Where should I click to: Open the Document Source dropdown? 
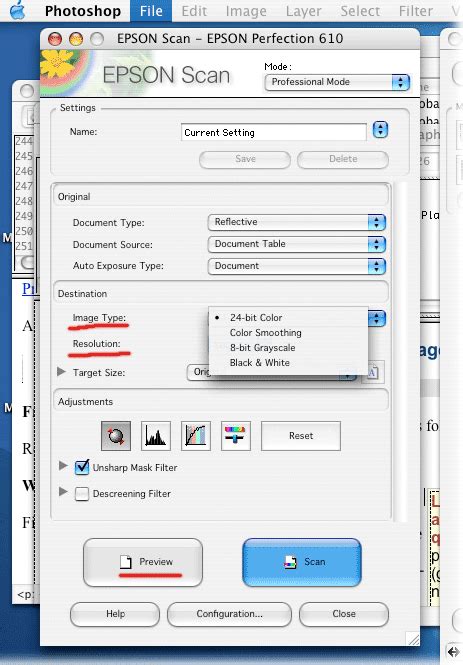[x=296, y=244]
